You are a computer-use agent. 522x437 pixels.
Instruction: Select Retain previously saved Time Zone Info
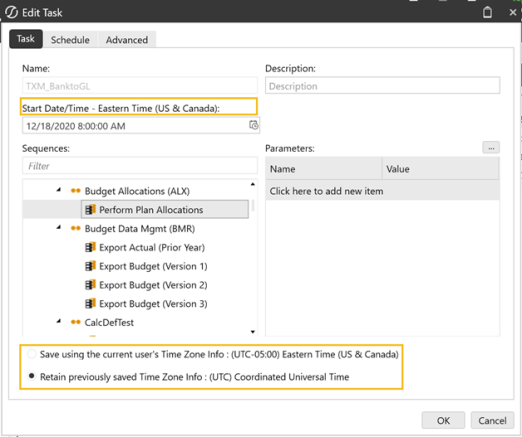(32, 376)
